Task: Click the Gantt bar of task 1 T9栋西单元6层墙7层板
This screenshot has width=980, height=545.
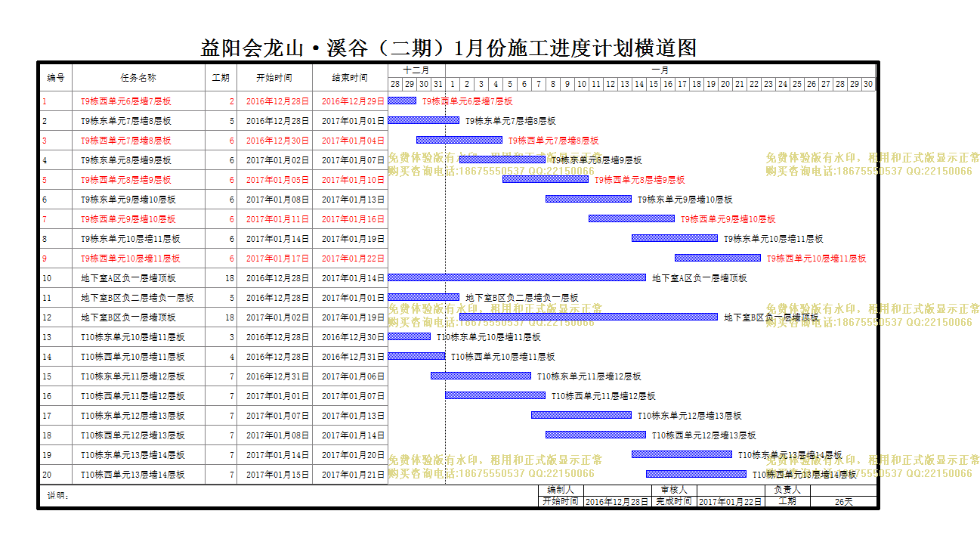Action: [402, 101]
